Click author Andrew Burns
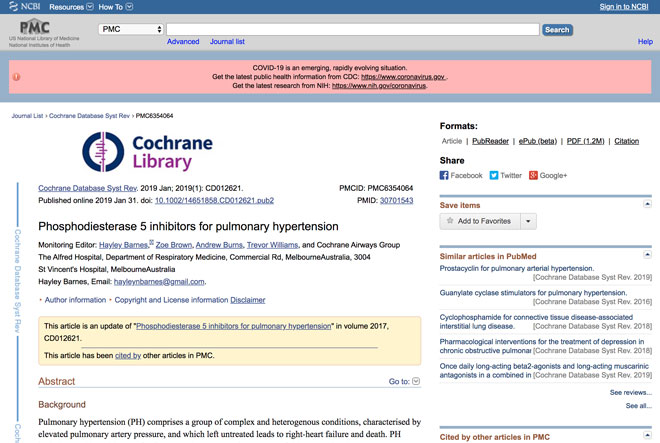This screenshot has width=660, height=443. pos(219,245)
